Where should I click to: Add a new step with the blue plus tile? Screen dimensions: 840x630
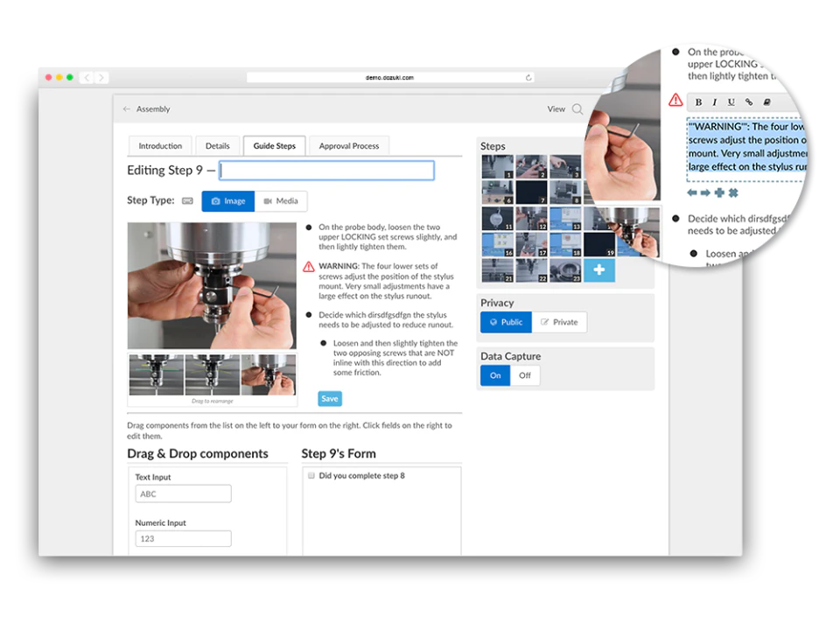tap(598, 269)
